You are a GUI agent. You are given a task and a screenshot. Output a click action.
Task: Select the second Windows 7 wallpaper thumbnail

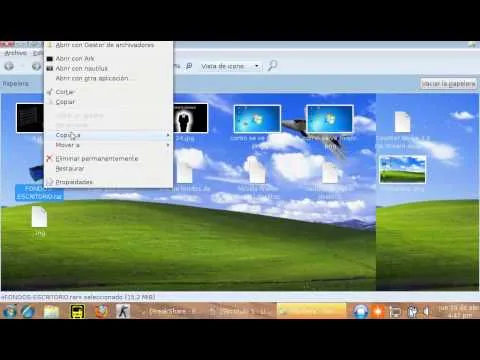click(x=330, y=119)
